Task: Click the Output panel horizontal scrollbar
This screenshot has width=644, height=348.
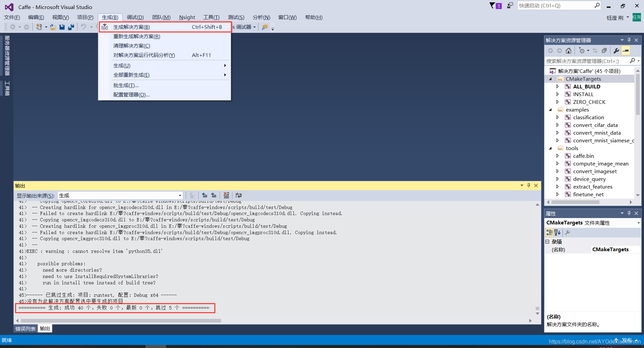Action: (120, 321)
